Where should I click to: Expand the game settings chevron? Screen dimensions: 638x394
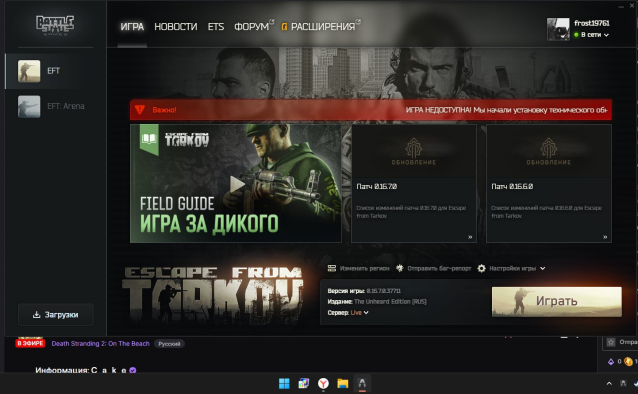pyautogui.click(x=542, y=268)
